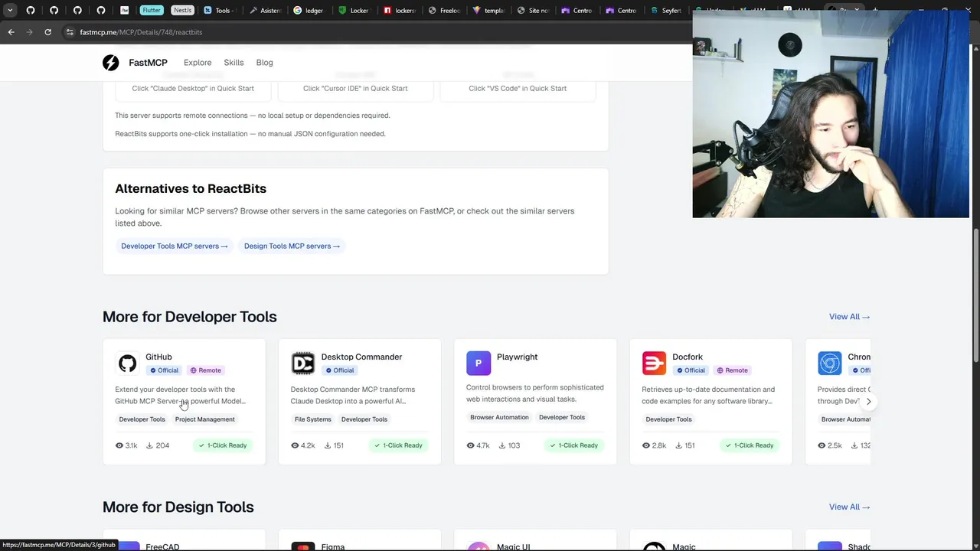The image size is (980, 551).
Task: Click View All for Developer Tools
Action: (849, 317)
